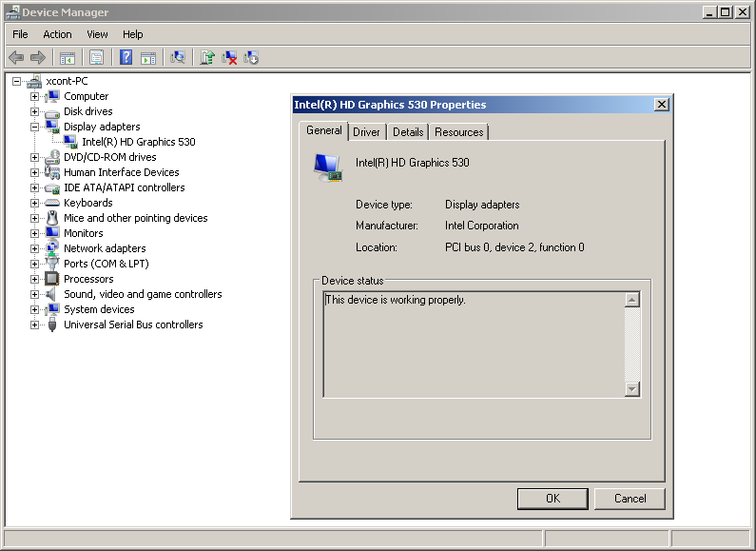Click the blue Help question mark icon
Viewport: 756px width, 551px height.
pyautogui.click(x=126, y=57)
